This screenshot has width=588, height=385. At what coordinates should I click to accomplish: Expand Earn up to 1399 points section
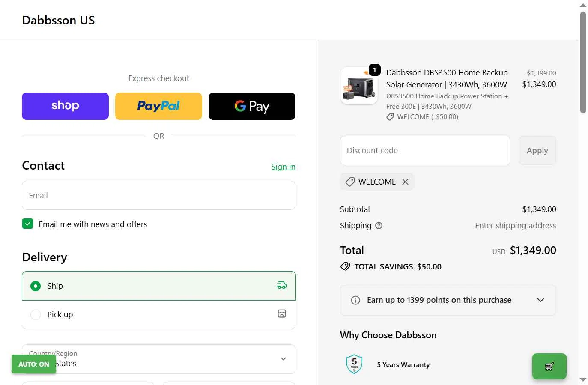click(x=448, y=300)
